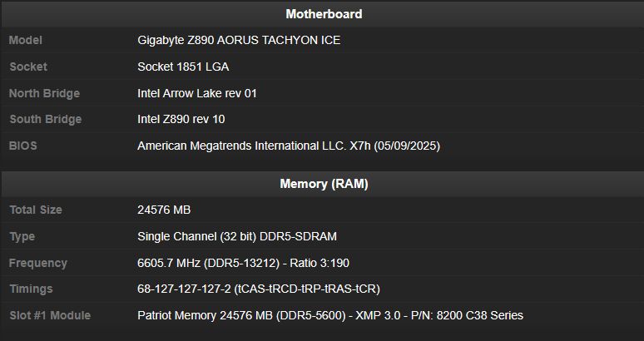The image size is (644, 341).
Task: Click the Single Channel DDR5-SDRAM type value
Action: pyautogui.click(x=237, y=236)
